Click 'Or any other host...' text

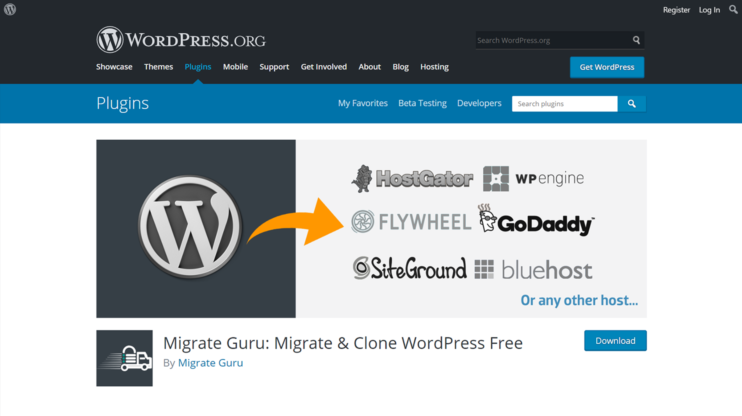(579, 300)
